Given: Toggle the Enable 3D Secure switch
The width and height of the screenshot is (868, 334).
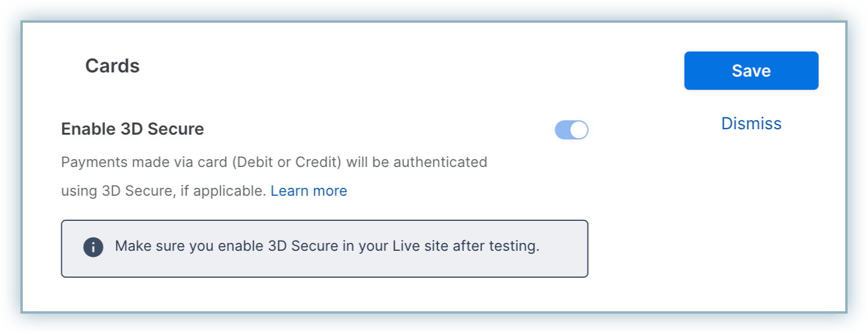Looking at the screenshot, I should (571, 130).
